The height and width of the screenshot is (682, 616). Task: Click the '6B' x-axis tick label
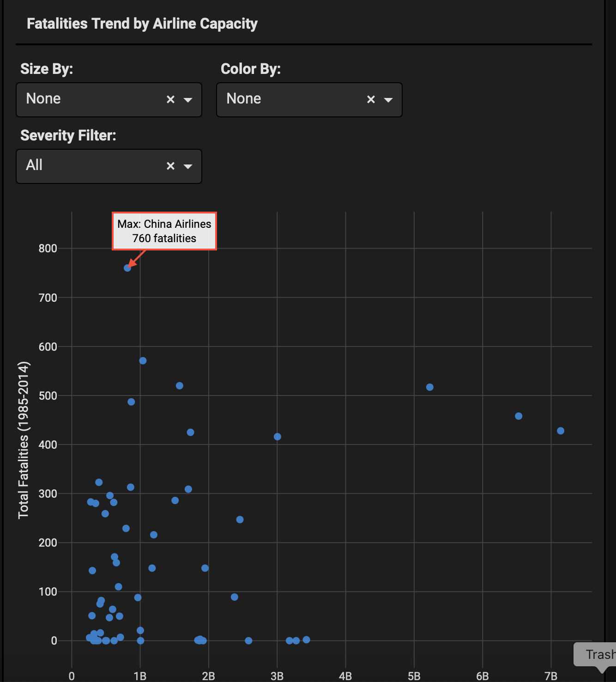coord(483,676)
